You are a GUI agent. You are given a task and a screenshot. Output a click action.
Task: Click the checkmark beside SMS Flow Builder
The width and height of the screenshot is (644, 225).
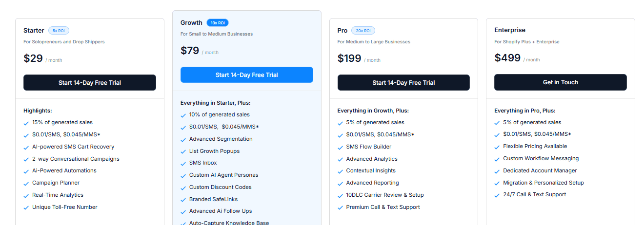pyautogui.click(x=341, y=148)
